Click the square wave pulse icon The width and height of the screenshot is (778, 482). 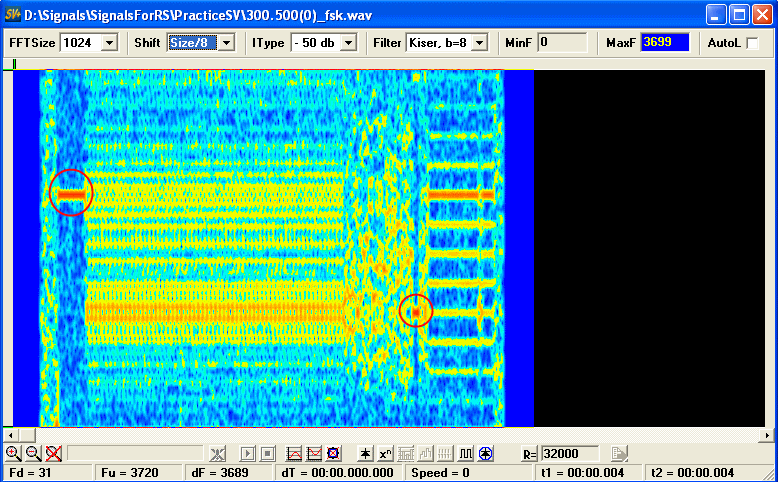coord(465,453)
